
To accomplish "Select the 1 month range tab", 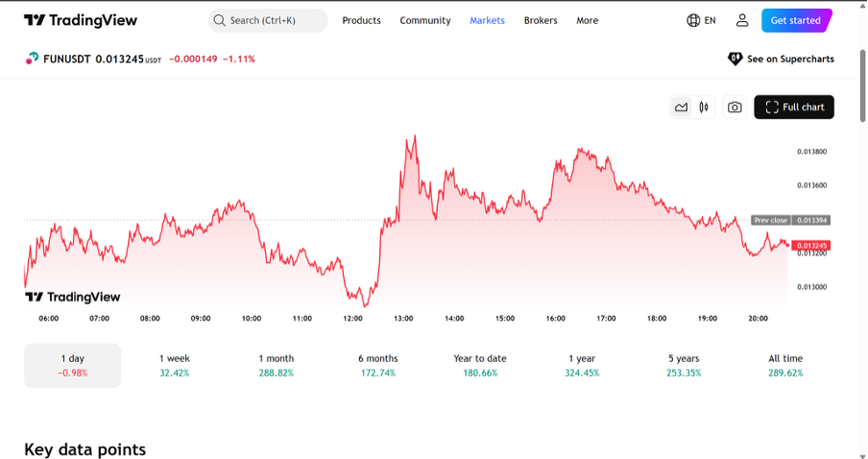I will tap(277, 366).
